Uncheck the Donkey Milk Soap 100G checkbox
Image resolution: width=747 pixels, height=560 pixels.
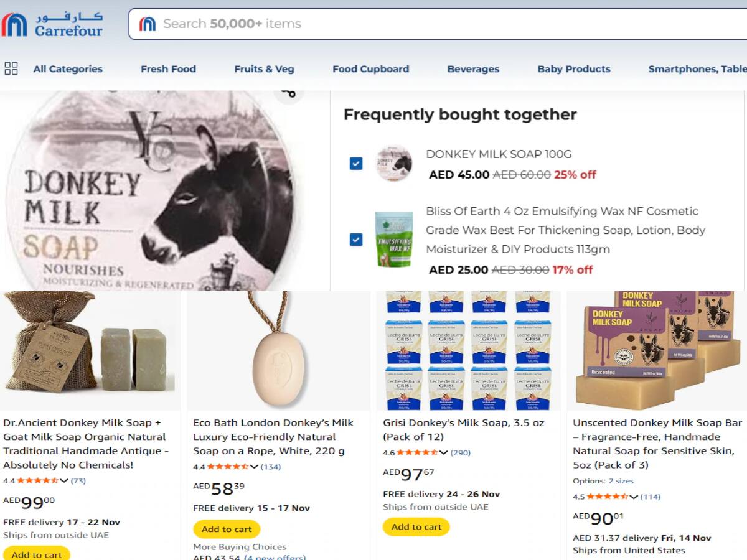tap(355, 163)
